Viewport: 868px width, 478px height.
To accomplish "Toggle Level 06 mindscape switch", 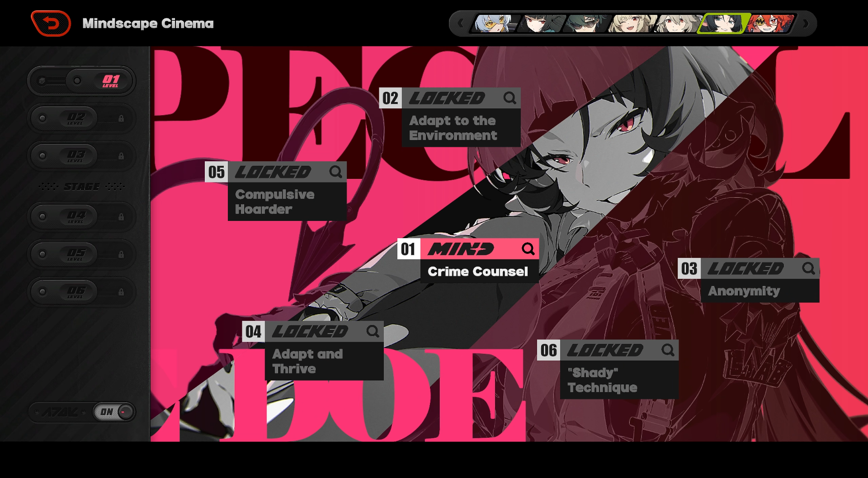I will 82,292.
